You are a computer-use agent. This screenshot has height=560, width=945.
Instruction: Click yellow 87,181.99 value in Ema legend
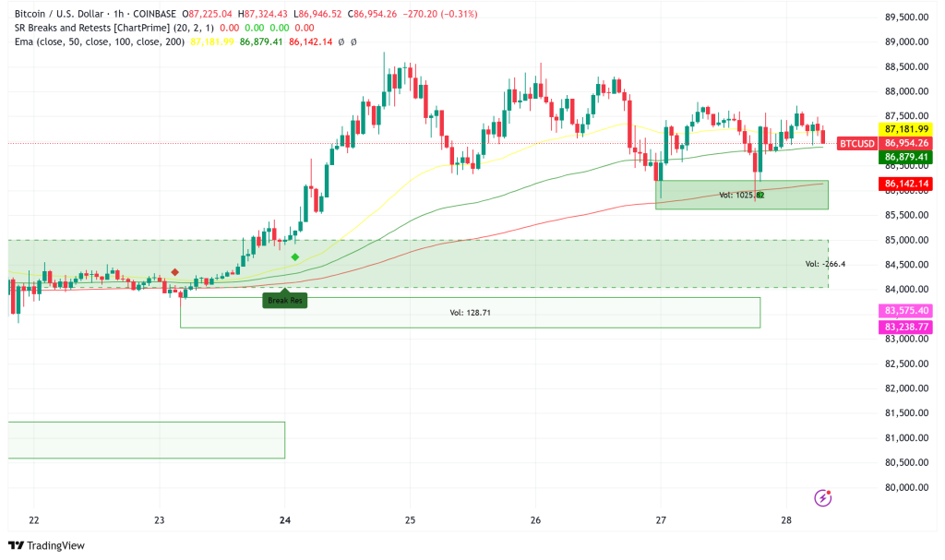pos(212,42)
